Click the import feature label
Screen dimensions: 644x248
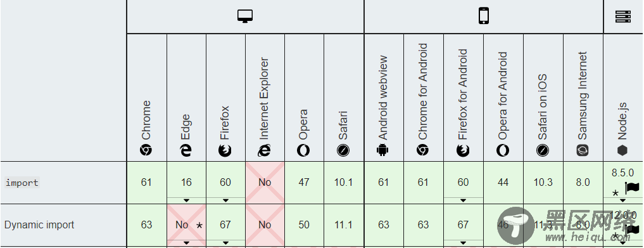point(22,183)
